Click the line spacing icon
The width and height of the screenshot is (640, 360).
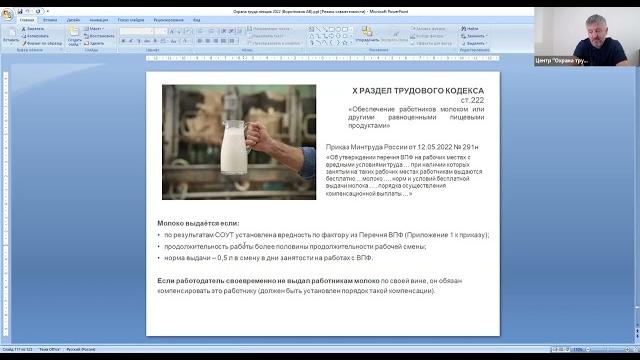pos(240,31)
